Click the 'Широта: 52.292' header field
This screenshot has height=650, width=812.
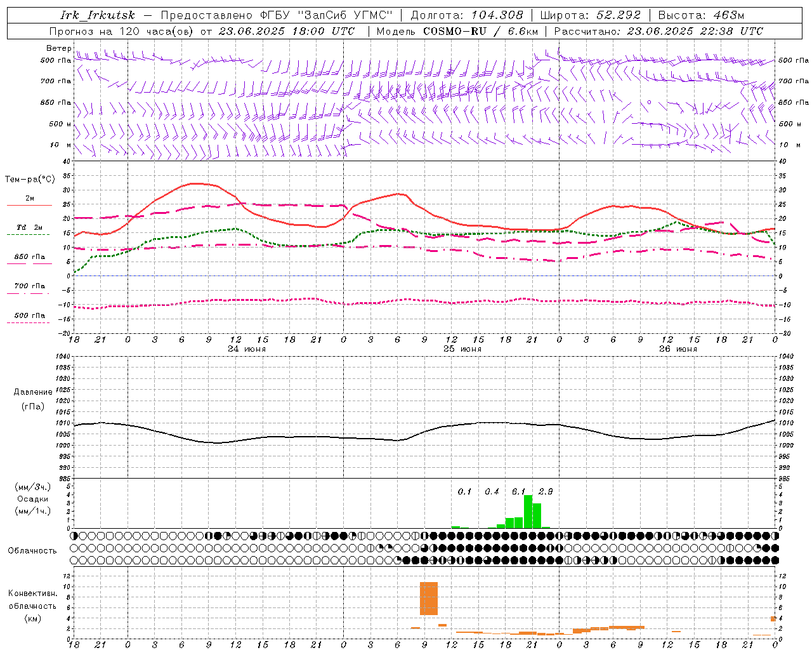point(591,15)
